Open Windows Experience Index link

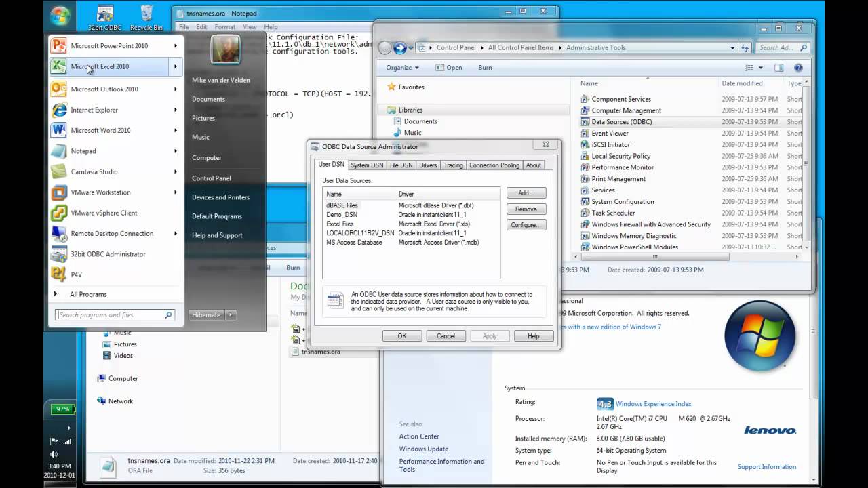tap(653, 404)
